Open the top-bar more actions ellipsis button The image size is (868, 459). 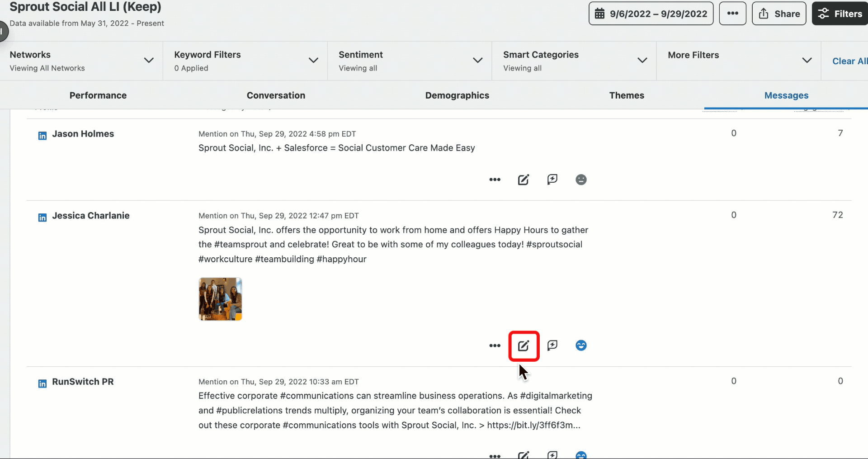point(732,14)
